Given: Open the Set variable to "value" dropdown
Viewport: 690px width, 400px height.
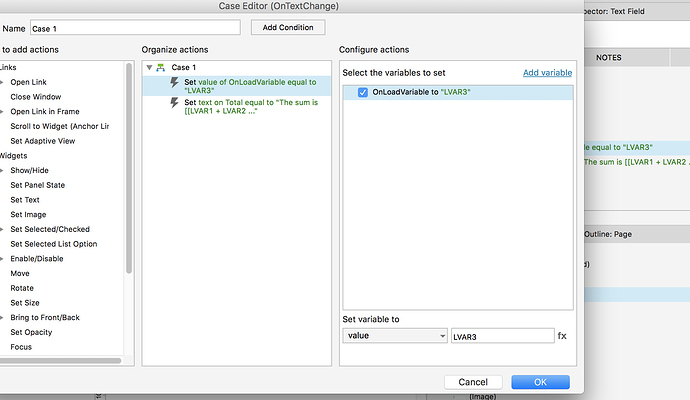Looking at the screenshot, I should coord(393,336).
